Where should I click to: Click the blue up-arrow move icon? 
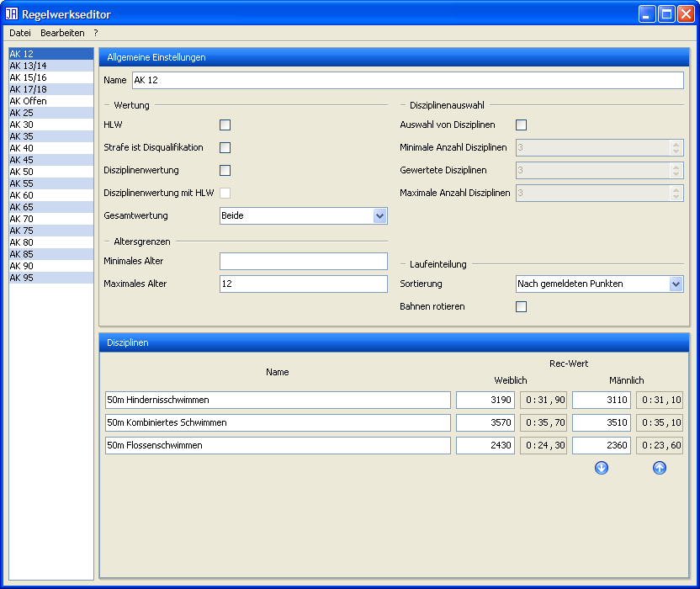[660, 468]
